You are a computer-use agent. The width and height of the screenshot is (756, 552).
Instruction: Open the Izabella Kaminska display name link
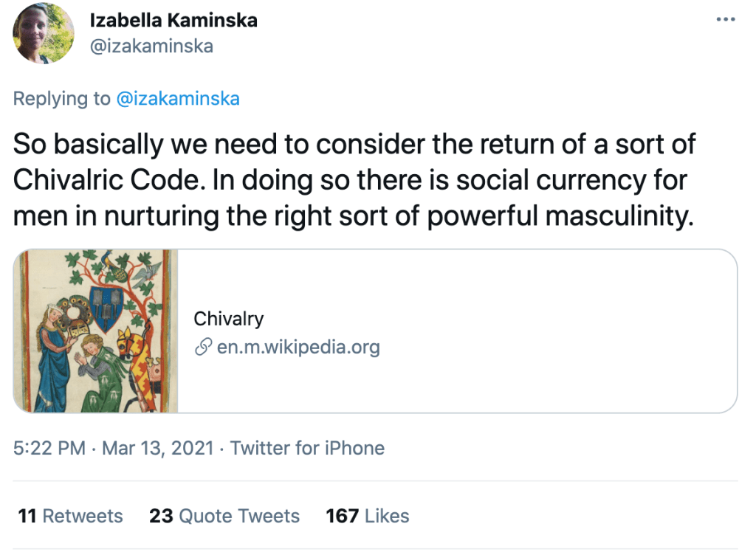click(173, 20)
